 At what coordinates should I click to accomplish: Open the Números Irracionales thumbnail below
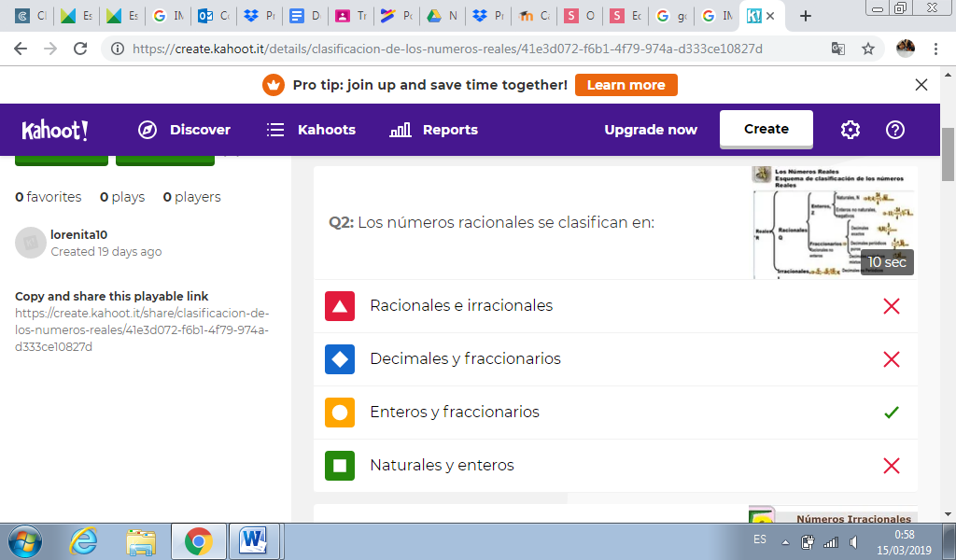pyautogui.click(x=834, y=513)
